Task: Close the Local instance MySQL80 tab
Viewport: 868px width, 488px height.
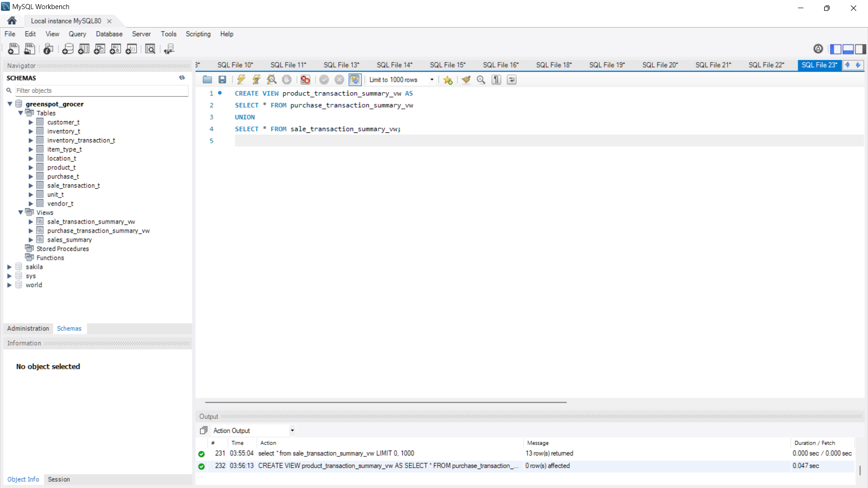Action: click(109, 21)
